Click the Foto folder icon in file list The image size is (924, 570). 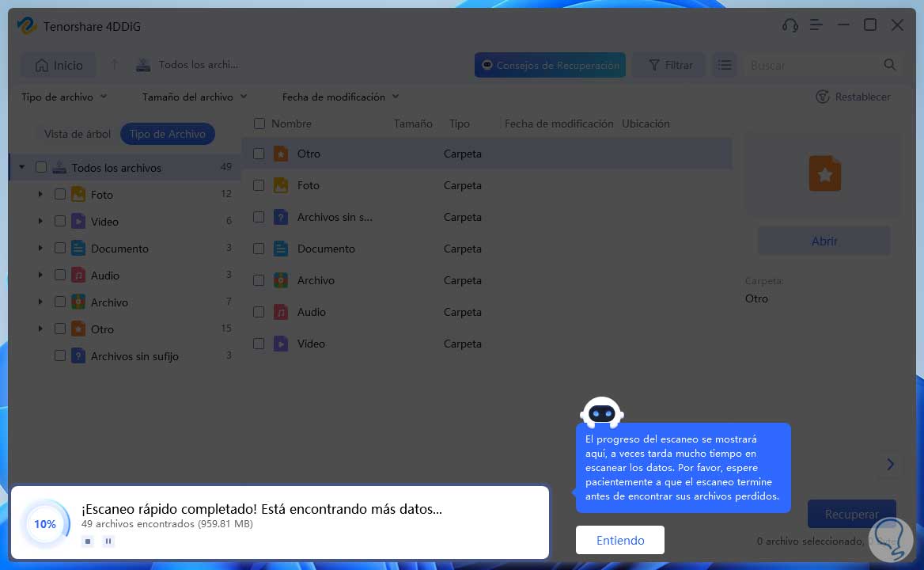coord(281,185)
